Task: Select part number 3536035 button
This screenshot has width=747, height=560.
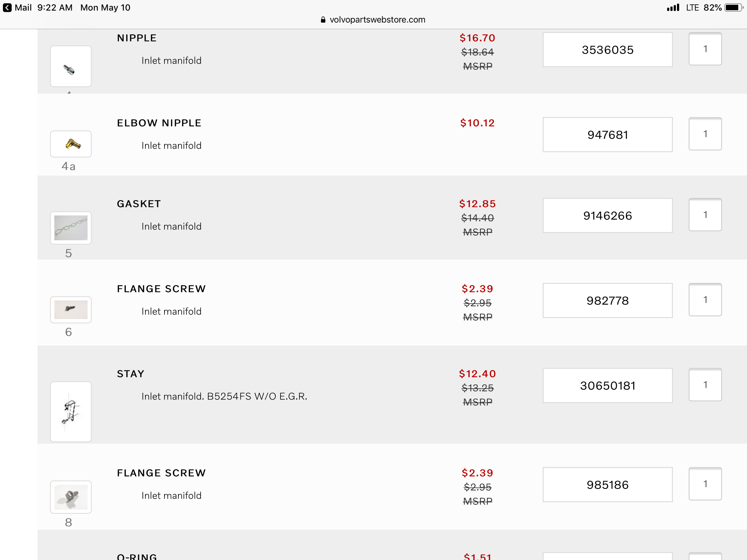Action: tap(607, 50)
